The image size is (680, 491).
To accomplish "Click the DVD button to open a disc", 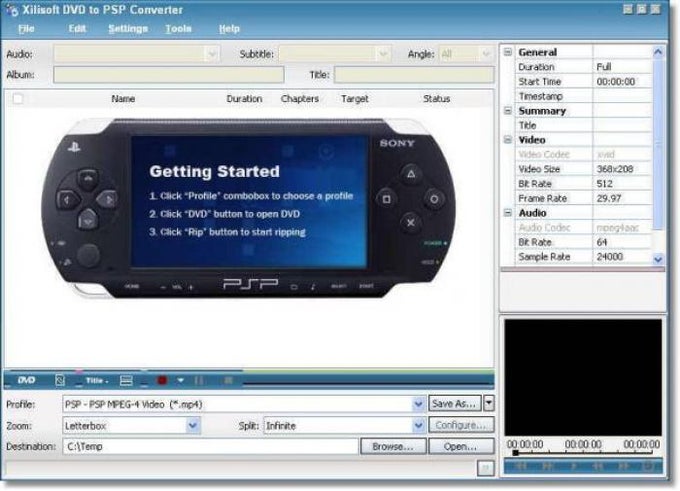I will [26, 380].
